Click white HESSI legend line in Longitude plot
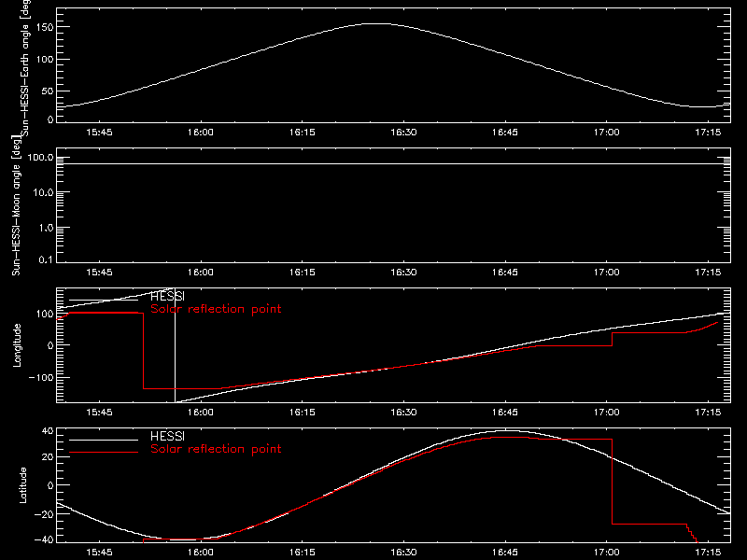 coord(104,300)
